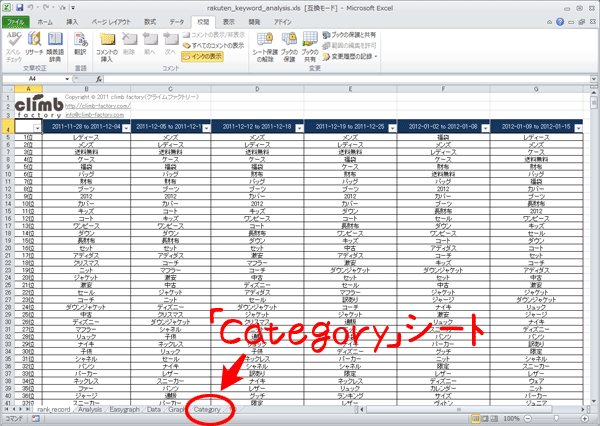Switch to Page Layout view in status bar
Screen dimensions: 600x426
[x=485, y=419]
